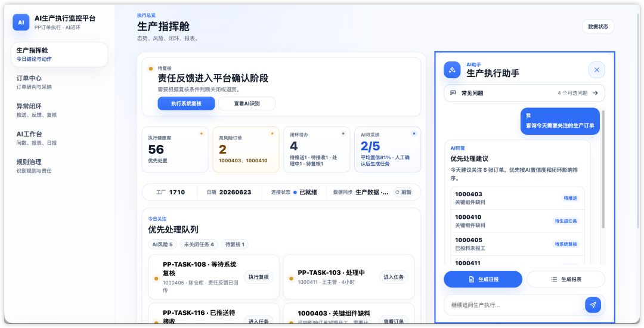This screenshot has height=328, width=644.
Task: Click the 刷新 button
Action: (x=403, y=192)
